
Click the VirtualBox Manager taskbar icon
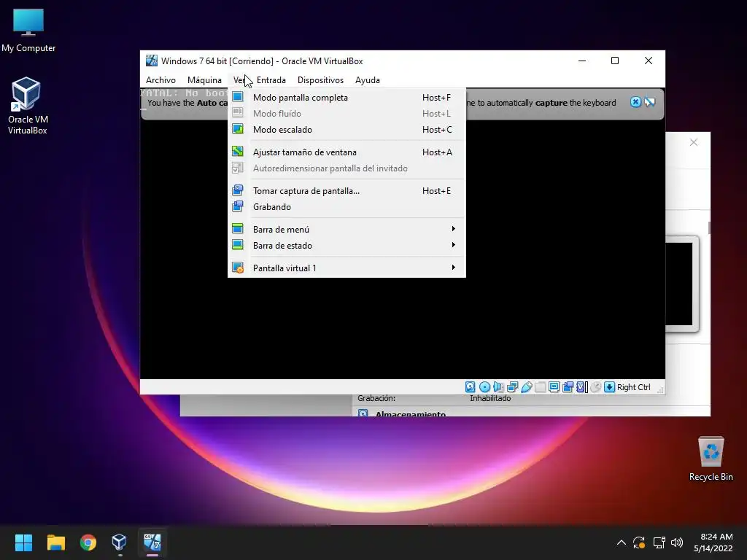(x=119, y=542)
